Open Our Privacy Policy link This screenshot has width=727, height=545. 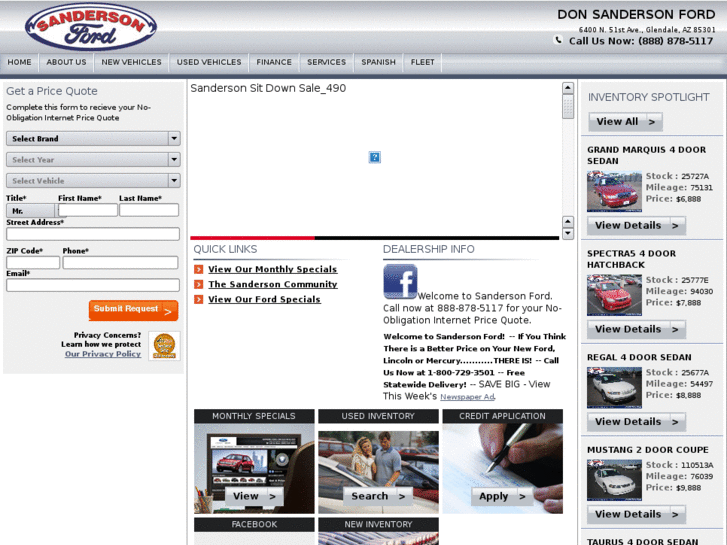103,354
